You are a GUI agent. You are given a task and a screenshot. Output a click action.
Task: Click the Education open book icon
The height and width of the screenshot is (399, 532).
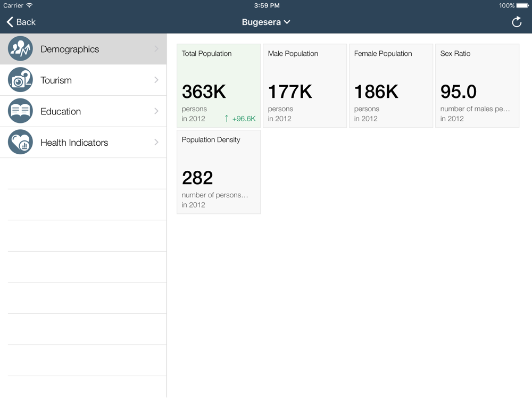(x=20, y=111)
